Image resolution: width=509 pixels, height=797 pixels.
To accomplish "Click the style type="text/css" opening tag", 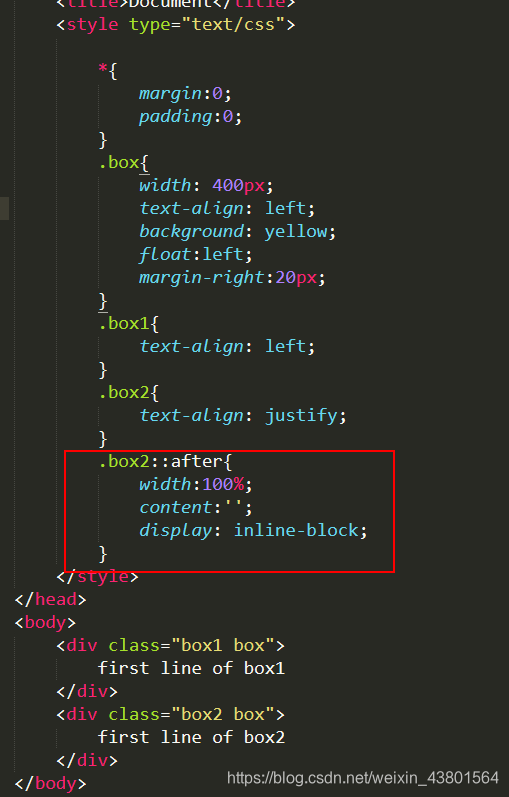I will coord(175,24).
